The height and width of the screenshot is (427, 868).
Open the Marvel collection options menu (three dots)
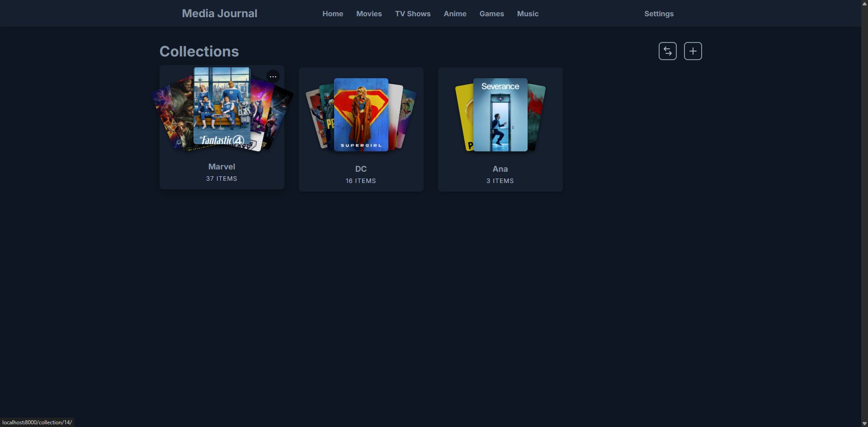(x=273, y=76)
